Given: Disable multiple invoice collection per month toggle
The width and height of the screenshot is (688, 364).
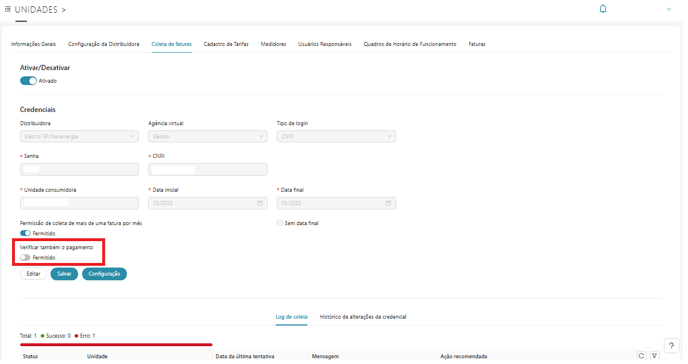Looking at the screenshot, I should (25, 233).
